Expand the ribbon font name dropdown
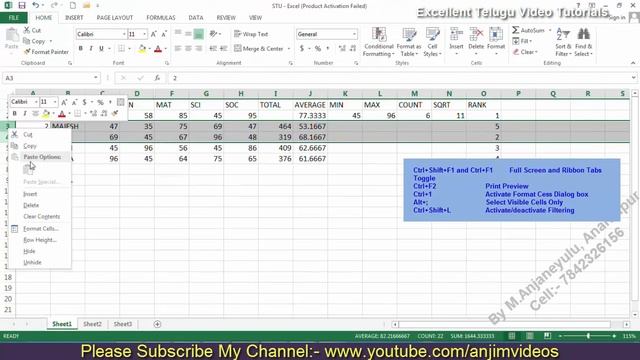The image size is (640, 360). tap(124, 34)
